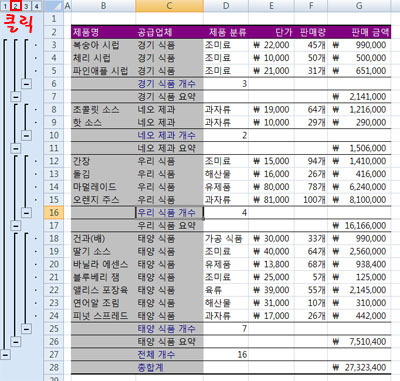The image size is (400, 381).
Task: Select the 블루베리 잼 cell
Action: tap(103, 277)
